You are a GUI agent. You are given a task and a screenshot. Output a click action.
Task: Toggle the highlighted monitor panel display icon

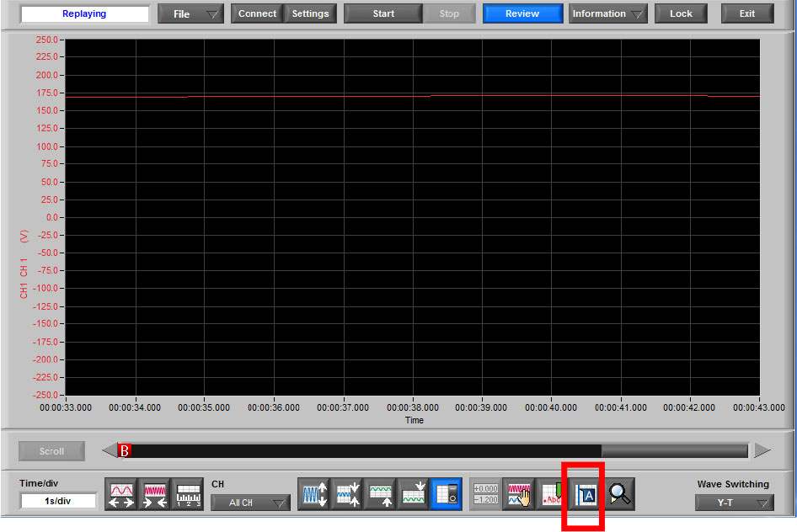[447, 494]
